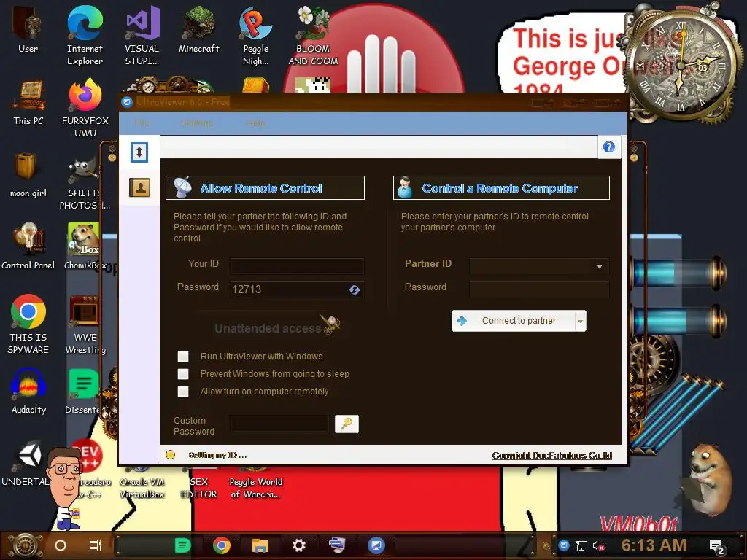Open the notification center tray icon
The image size is (747, 560).
(x=717, y=546)
